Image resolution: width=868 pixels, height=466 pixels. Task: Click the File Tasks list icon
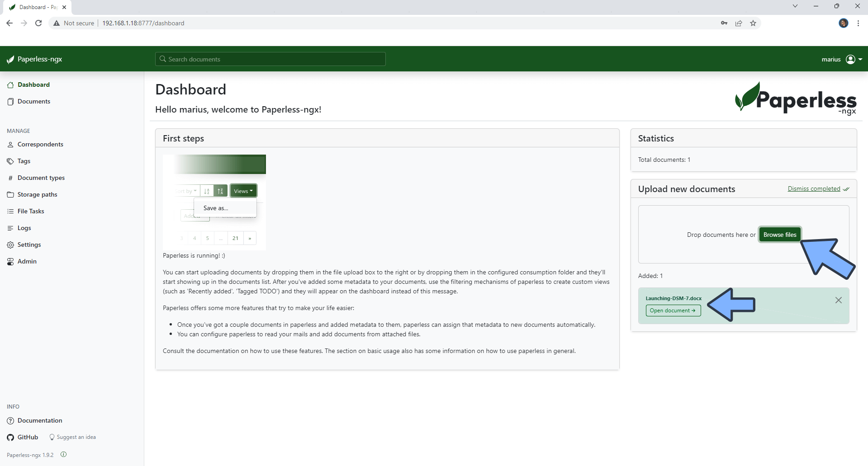point(10,211)
